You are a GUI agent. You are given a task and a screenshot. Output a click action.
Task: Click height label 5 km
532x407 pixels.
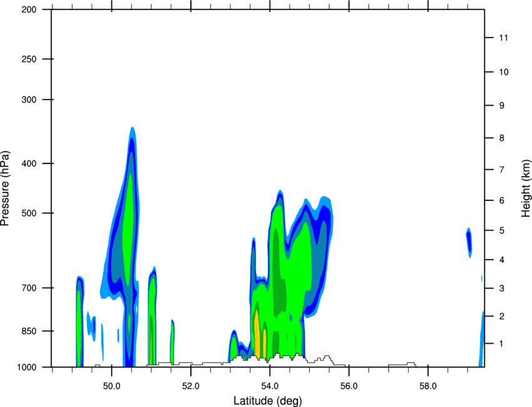(x=501, y=230)
